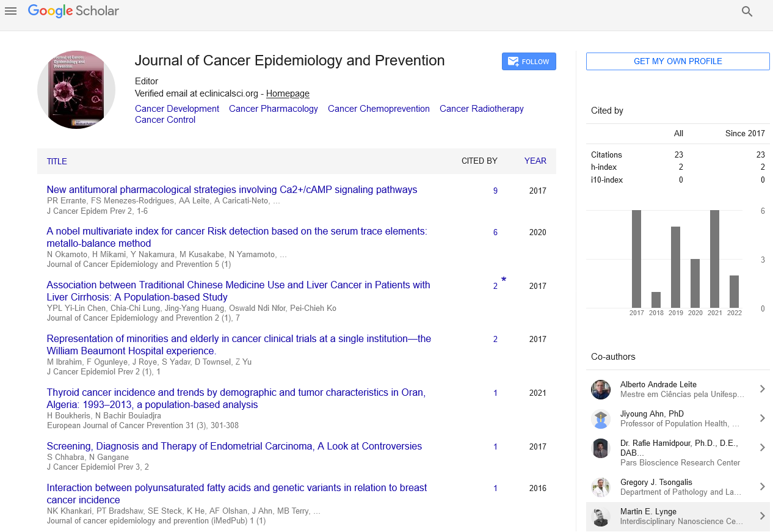Click the search magnifier icon
The width and height of the screenshot is (773, 532).
click(747, 12)
